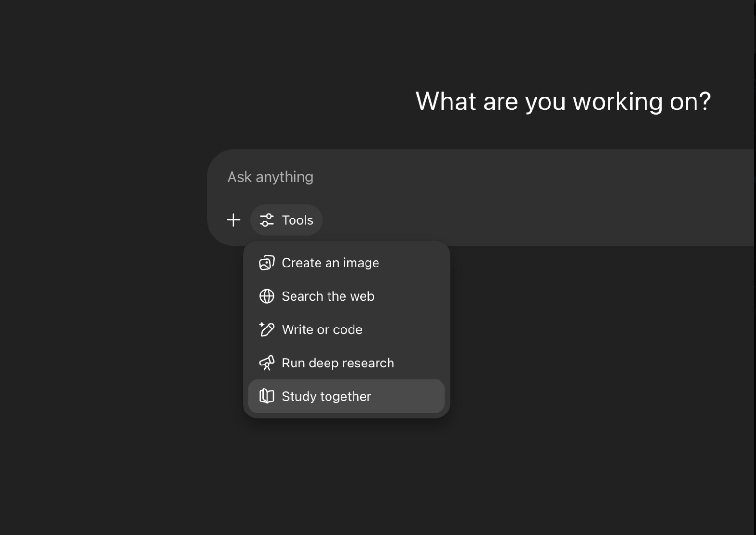Click the globe icon for Search the web
The width and height of the screenshot is (756, 535).
point(267,296)
